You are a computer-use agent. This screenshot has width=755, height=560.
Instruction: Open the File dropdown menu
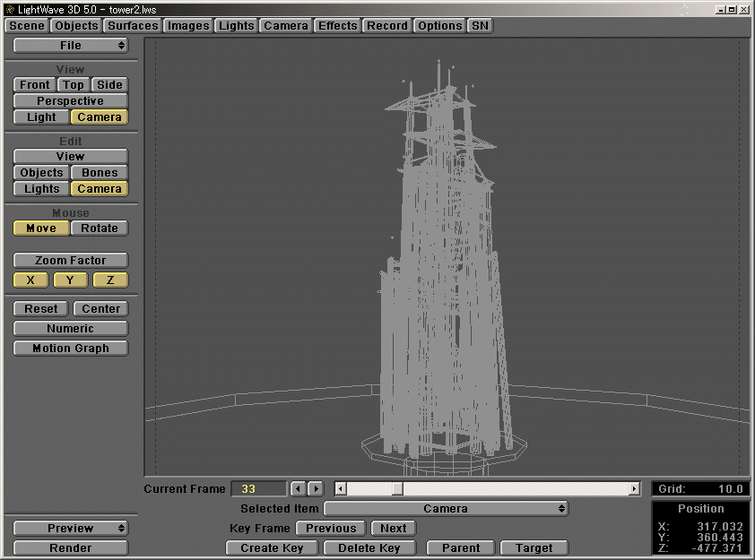(x=70, y=45)
